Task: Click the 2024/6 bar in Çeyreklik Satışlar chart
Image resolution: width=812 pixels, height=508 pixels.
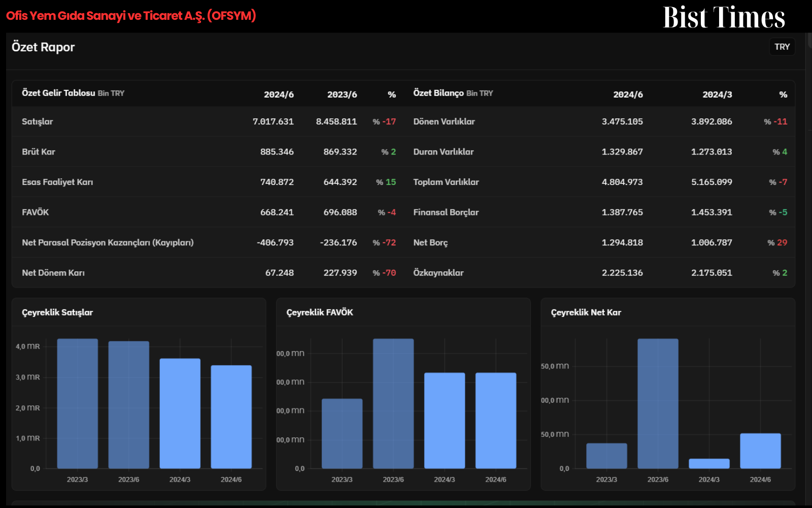Action: [231, 417]
